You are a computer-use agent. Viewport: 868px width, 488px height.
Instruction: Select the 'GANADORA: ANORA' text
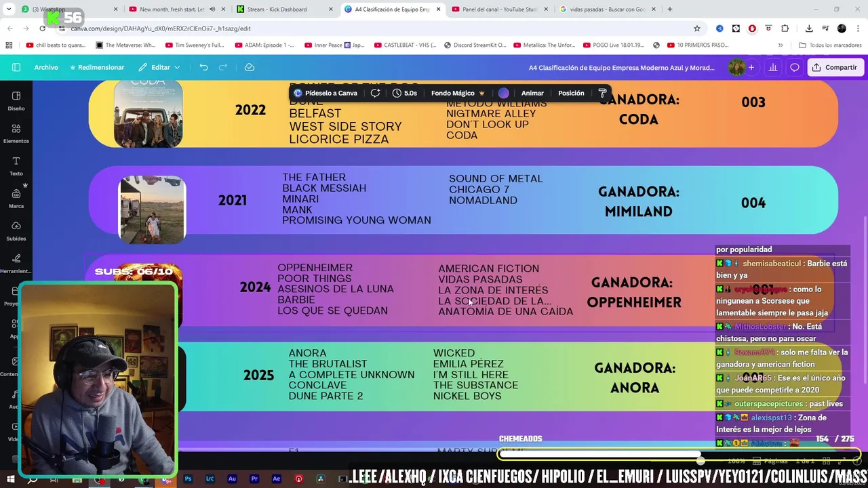point(635,378)
